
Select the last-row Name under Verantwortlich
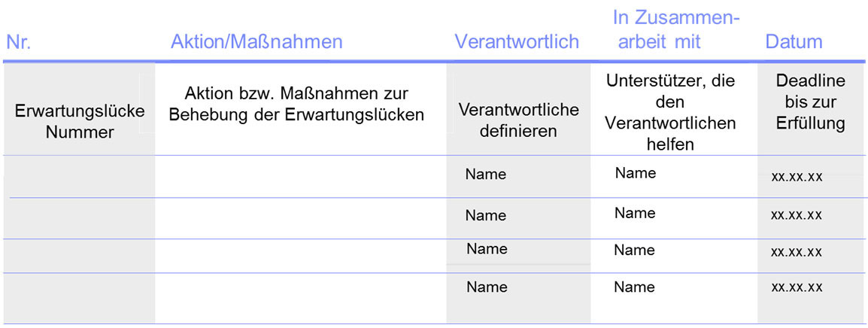pos(487,287)
